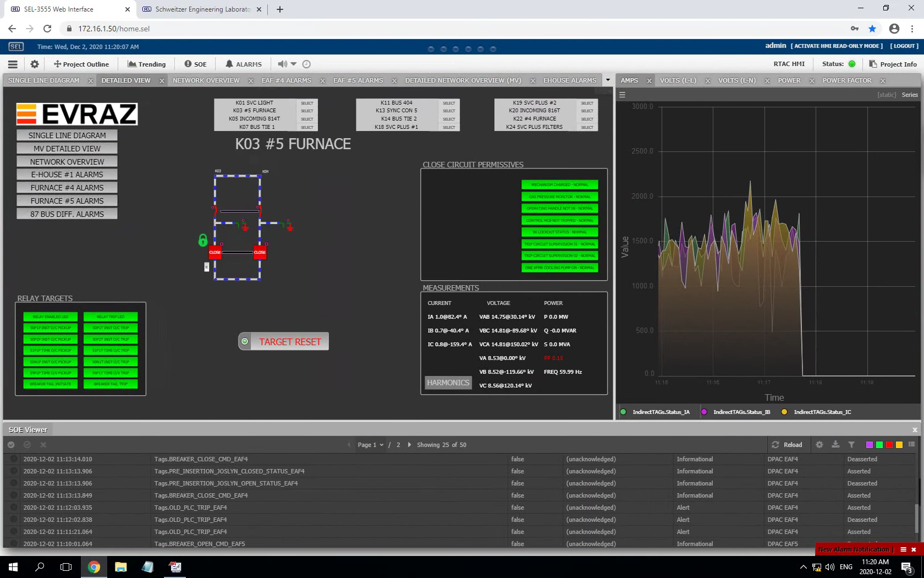Open the Trending tool

147,64
